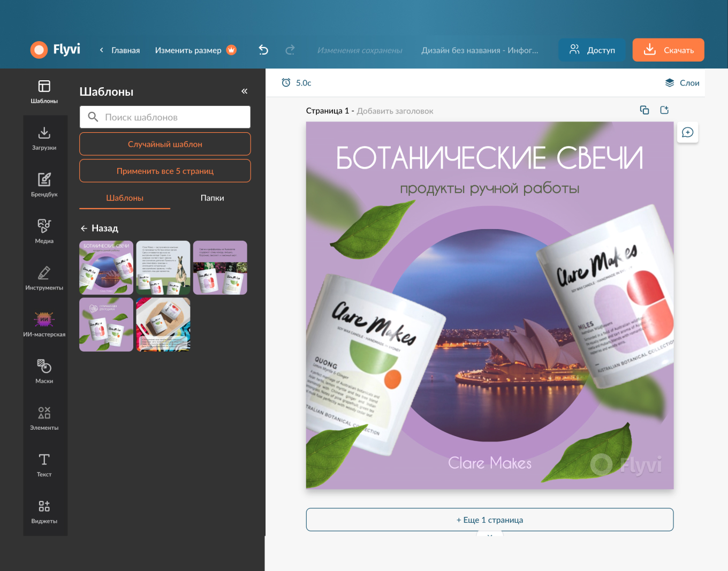Image resolution: width=728 pixels, height=571 pixels.
Task: Click the Flyvi logo
Action: [55, 50]
